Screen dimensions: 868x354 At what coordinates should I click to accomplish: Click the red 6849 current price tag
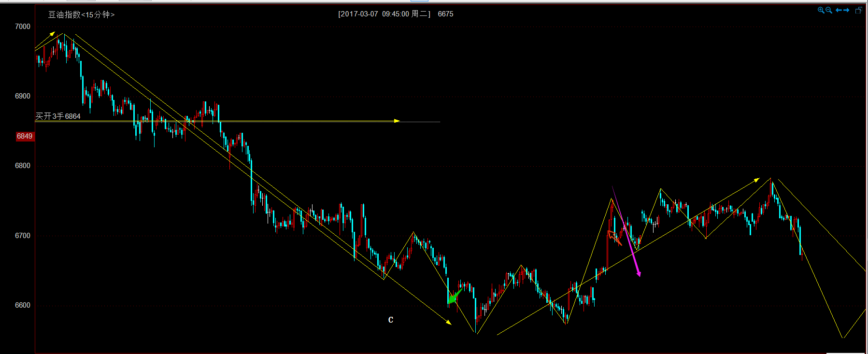25,136
